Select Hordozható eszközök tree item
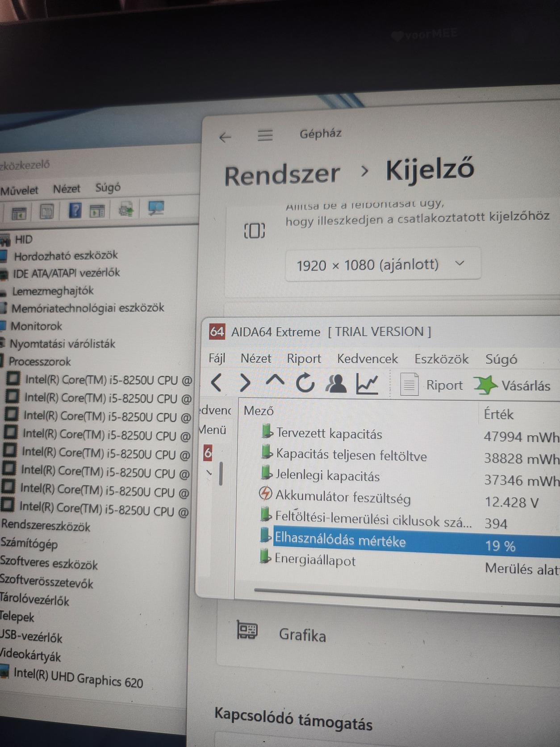 click(66, 256)
